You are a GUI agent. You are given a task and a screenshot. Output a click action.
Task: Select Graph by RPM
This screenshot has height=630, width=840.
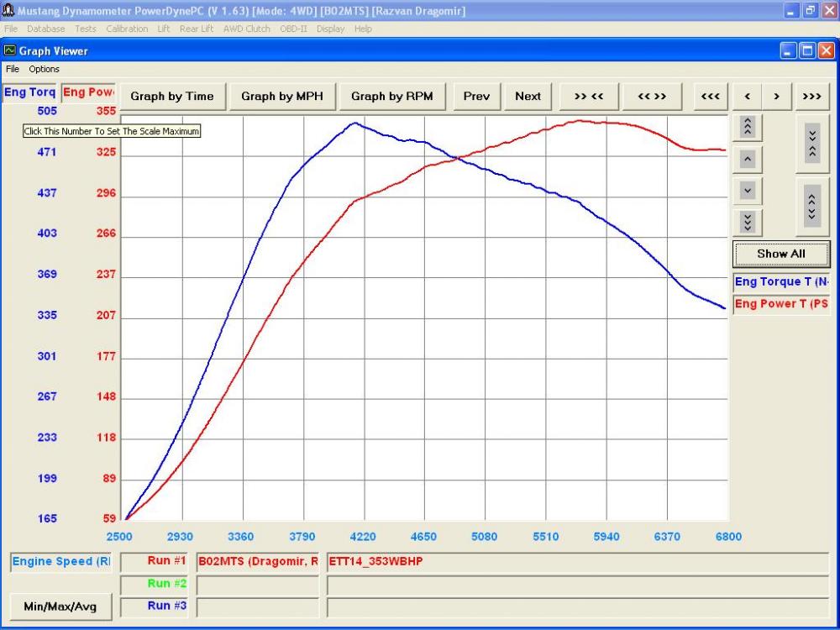[392, 97]
